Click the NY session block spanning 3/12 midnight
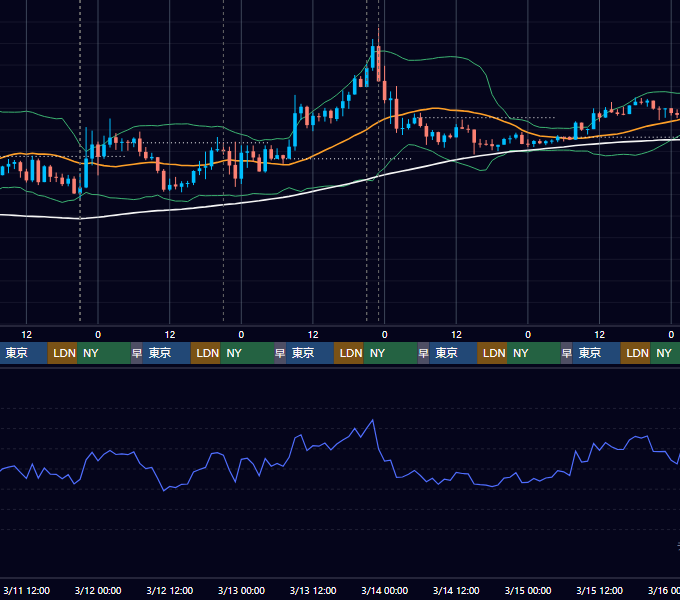Viewport: 680px width, 600px height. (x=104, y=353)
